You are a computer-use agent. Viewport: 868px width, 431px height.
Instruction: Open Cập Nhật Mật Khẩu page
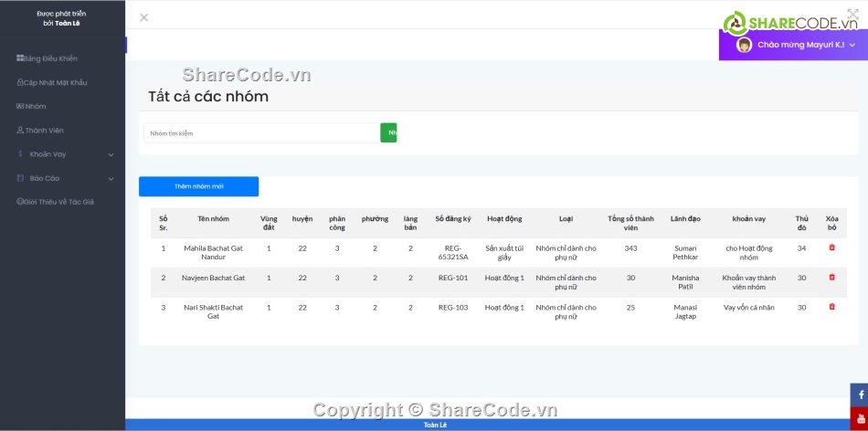[55, 82]
